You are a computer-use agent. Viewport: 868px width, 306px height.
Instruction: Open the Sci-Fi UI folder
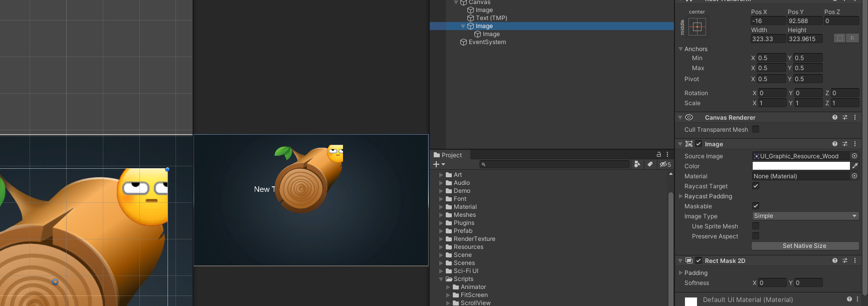coord(466,271)
